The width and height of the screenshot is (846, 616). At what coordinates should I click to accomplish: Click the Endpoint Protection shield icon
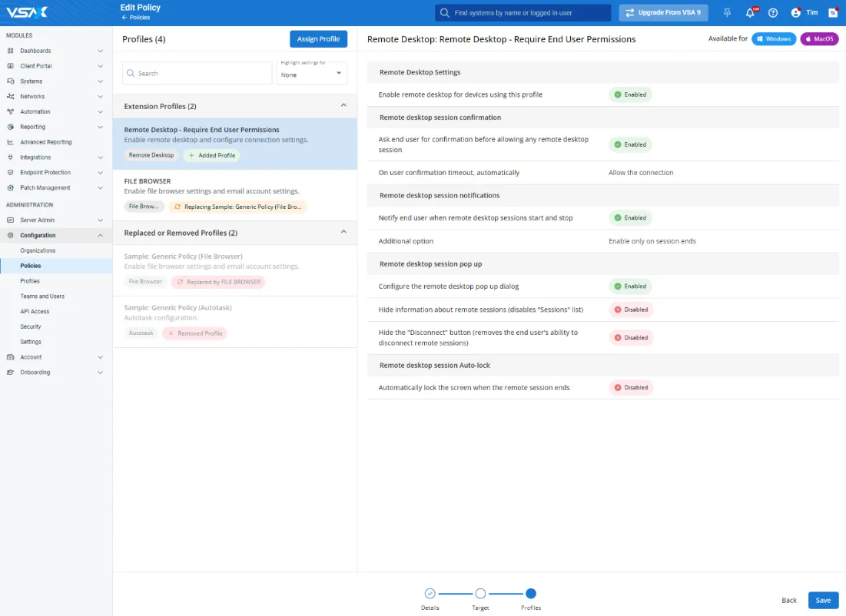(11, 173)
